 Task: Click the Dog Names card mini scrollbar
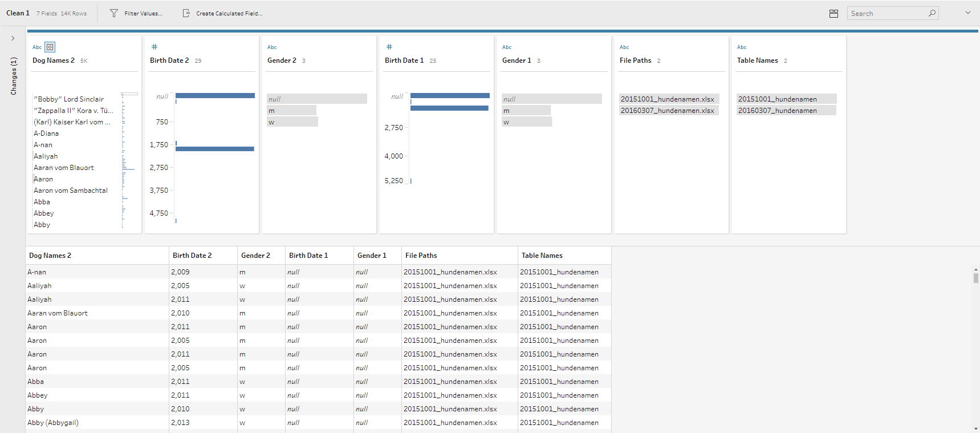129,94
